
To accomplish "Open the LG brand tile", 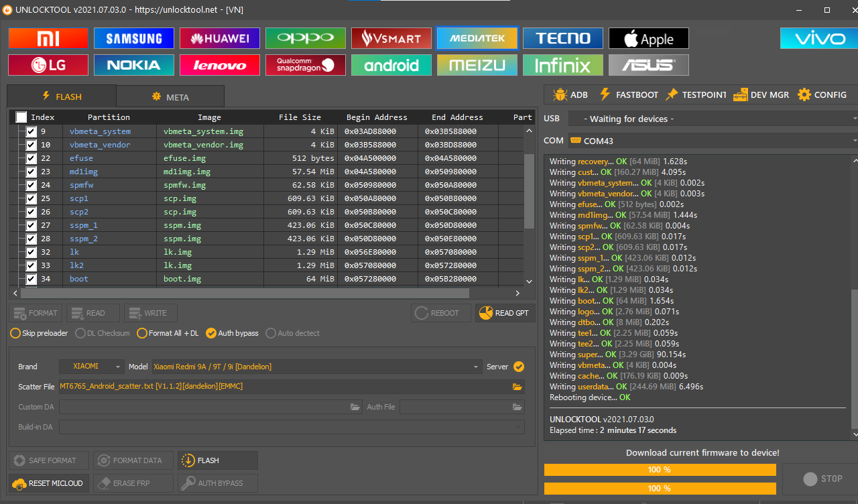I will pos(48,65).
